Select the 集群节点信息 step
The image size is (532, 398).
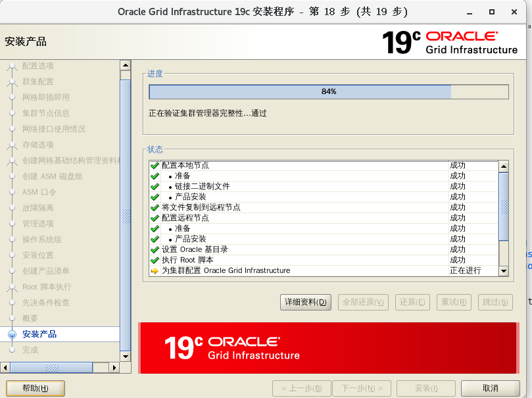46,113
